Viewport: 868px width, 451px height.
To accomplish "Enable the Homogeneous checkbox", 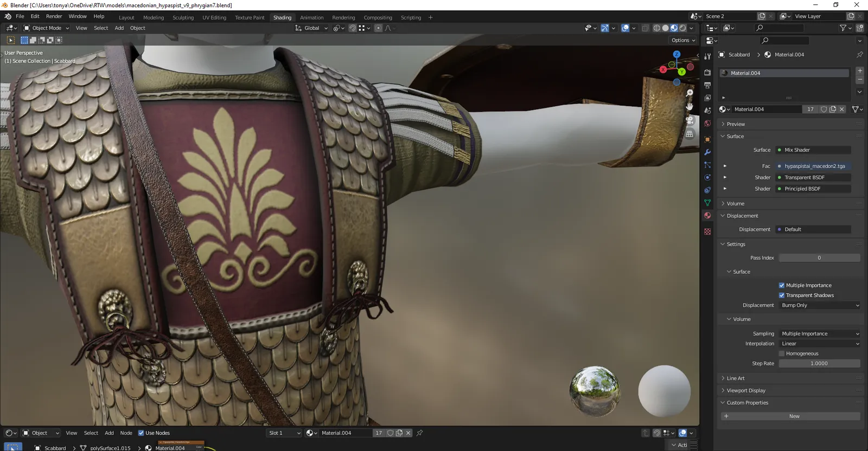I will [782, 354].
